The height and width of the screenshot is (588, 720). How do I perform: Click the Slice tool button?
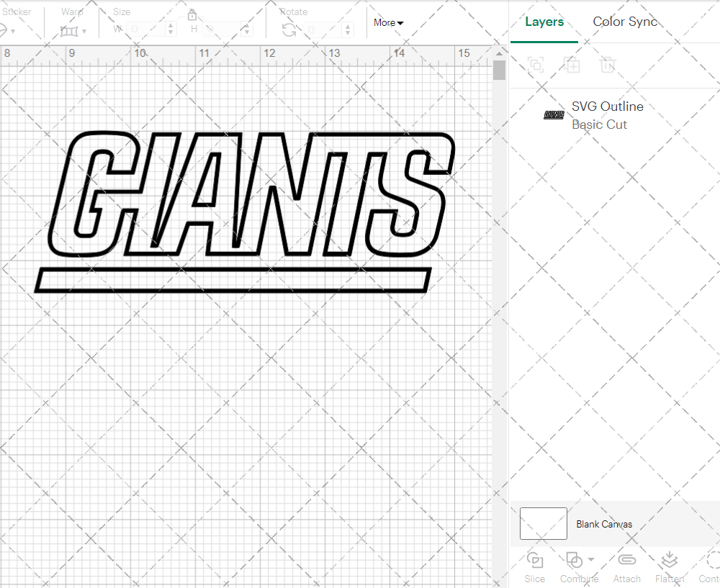pos(534,568)
